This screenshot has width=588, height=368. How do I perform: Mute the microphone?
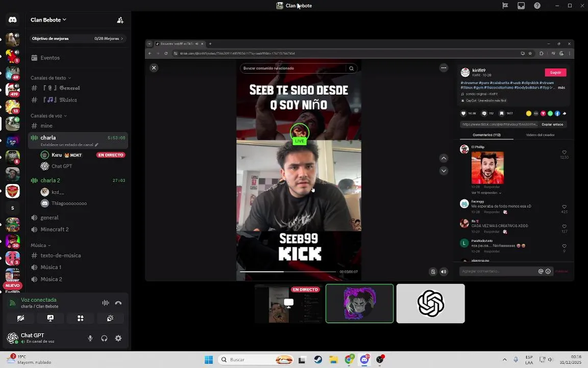point(90,338)
